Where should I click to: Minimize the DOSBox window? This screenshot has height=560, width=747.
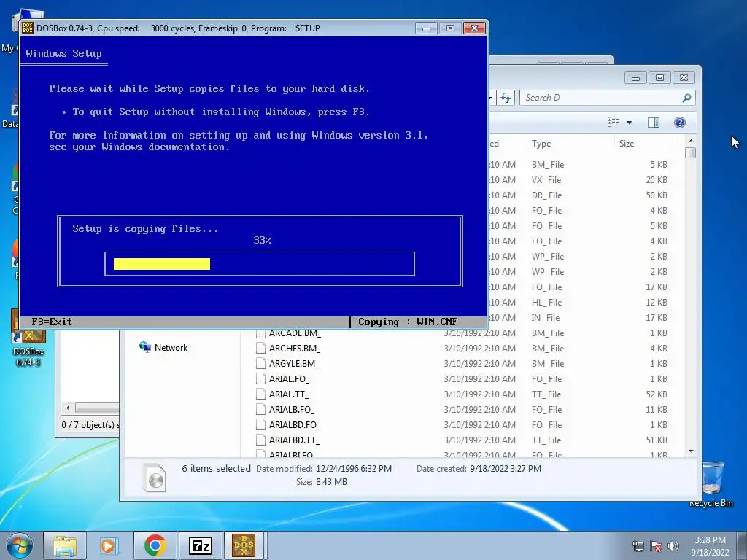(426, 28)
